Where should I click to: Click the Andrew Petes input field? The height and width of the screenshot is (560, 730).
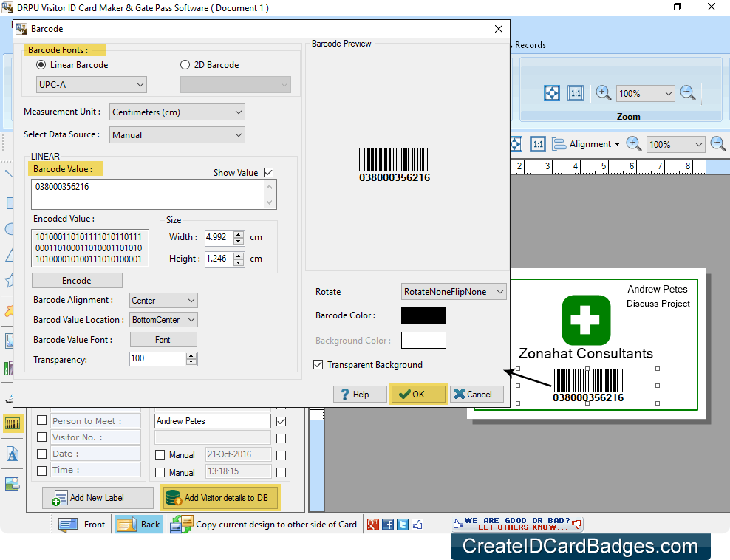(x=213, y=421)
